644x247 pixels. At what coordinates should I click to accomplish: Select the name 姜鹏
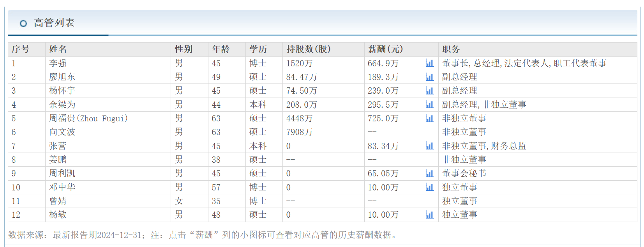point(58,160)
